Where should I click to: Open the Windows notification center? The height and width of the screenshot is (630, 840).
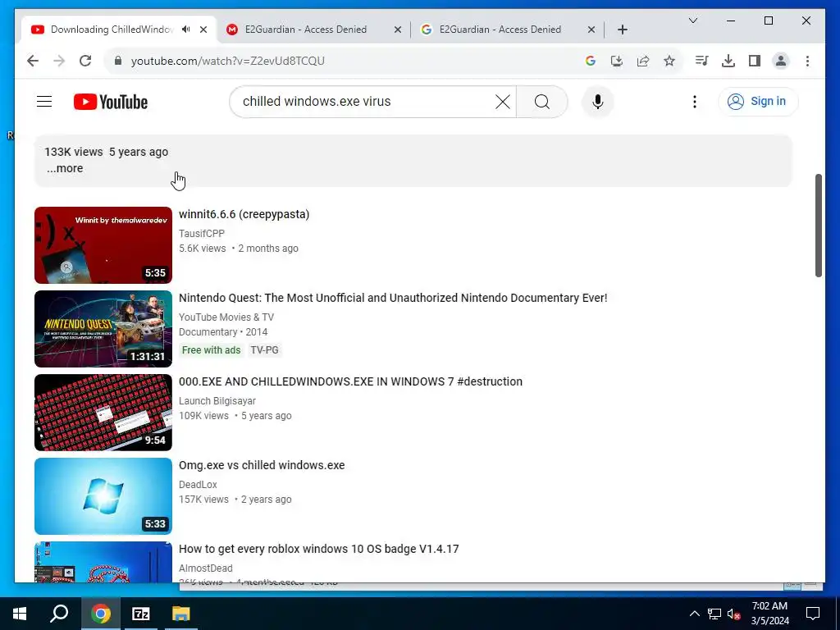813,614
